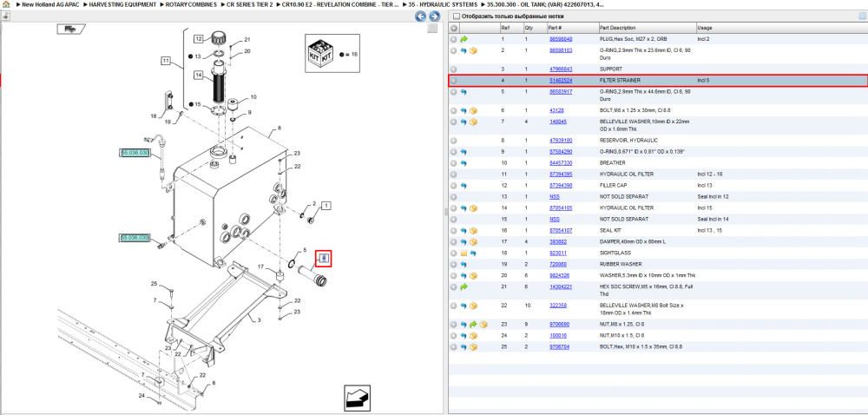Open the layout icon above the parts table corner
868x415 pixels.
862,16
